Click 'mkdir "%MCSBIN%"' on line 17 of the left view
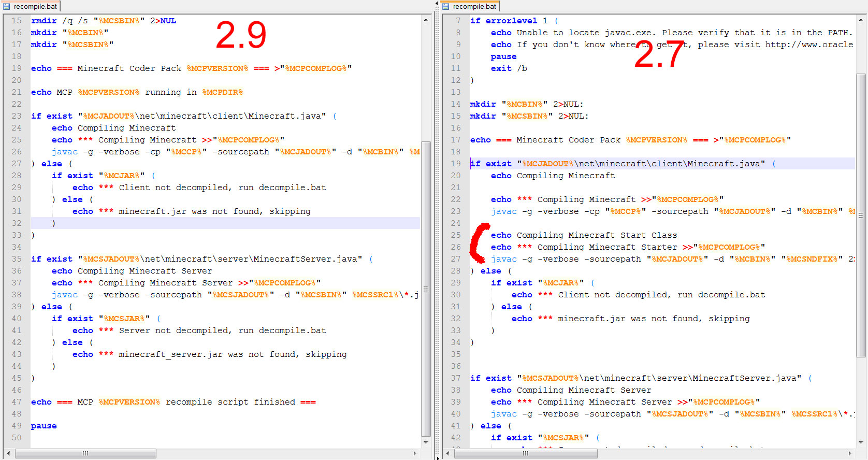This screenshot has width=868, height=460. pos(73,45)
